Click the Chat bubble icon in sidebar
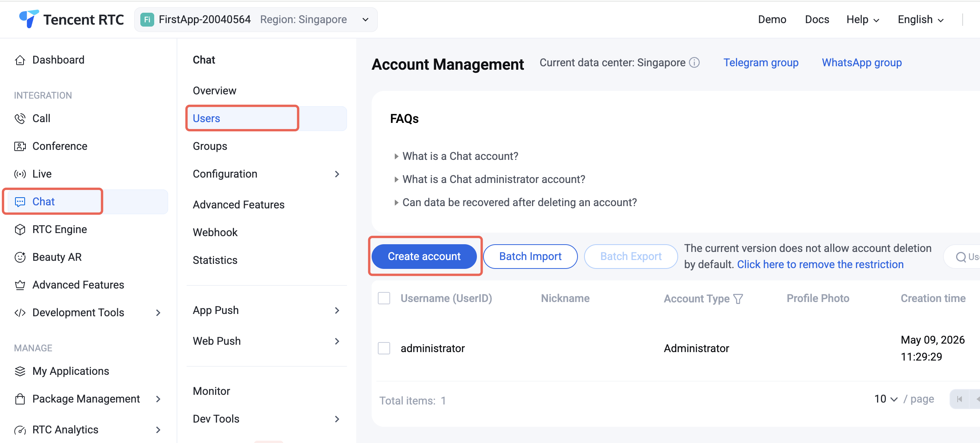 20,202
